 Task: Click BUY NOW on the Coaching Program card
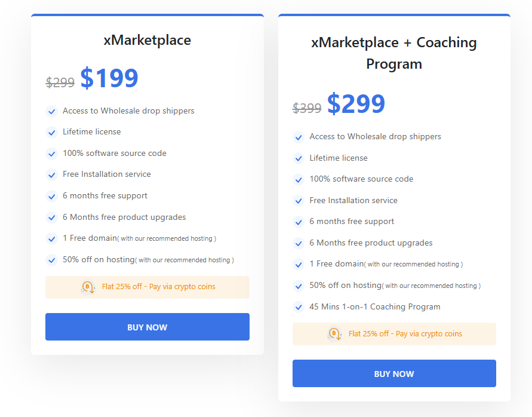click(x=394, y=373)
